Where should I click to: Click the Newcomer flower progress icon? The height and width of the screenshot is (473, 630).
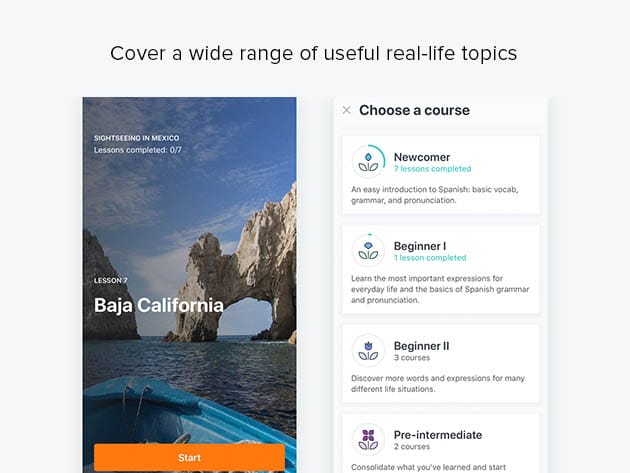pyautogui.click(x=368, y=162)
